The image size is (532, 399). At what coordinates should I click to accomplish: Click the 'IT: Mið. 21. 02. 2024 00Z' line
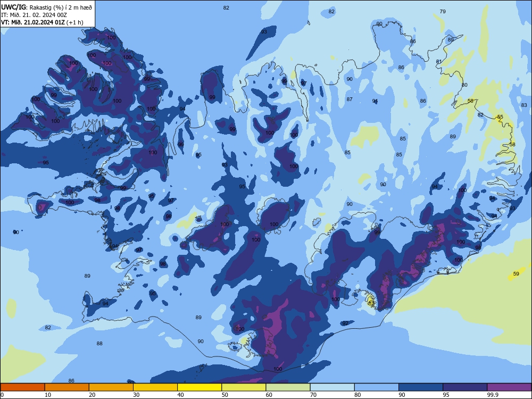click(34, 15)
